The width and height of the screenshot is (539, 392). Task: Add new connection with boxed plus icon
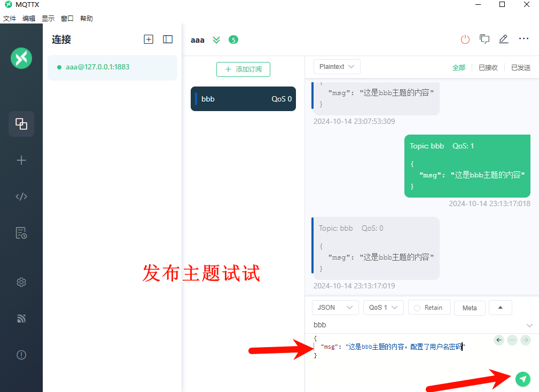[149, 39]
